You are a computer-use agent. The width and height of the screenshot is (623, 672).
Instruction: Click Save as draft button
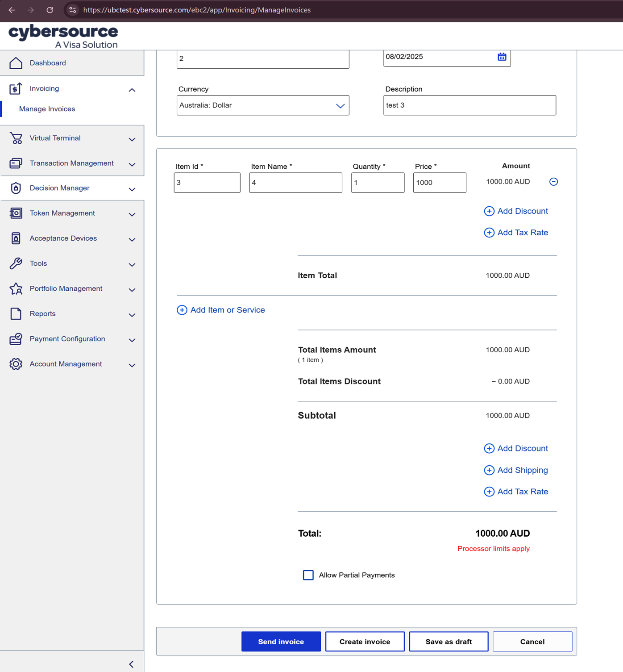click(x=449, y=642)
